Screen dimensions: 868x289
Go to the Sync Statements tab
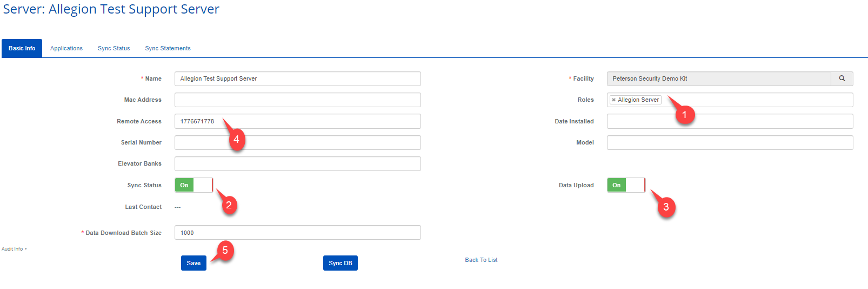tap(168, 48)
